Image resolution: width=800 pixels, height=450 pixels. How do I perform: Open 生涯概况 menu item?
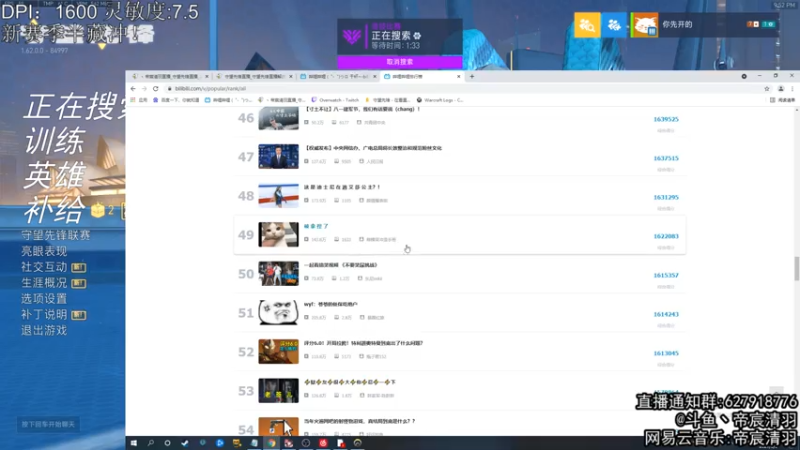tap(44, 283)
